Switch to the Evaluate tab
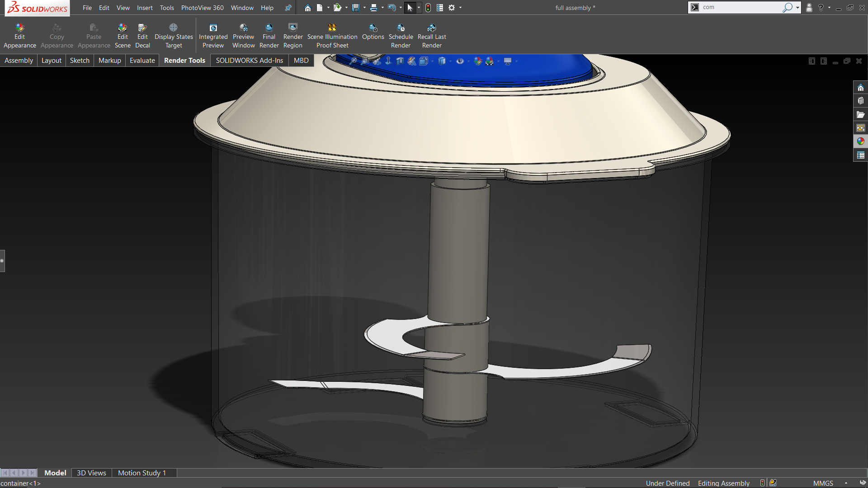This screenshot has height=488, width=868. [142, 60]
